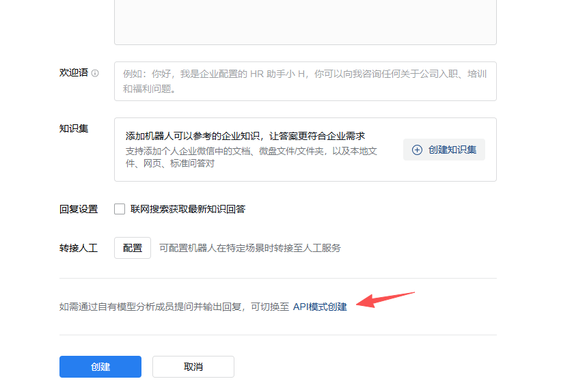This screenshot has height=392, width=572.
Task: Click the info icon beside 欢迎语
Action: coord(95,73)
